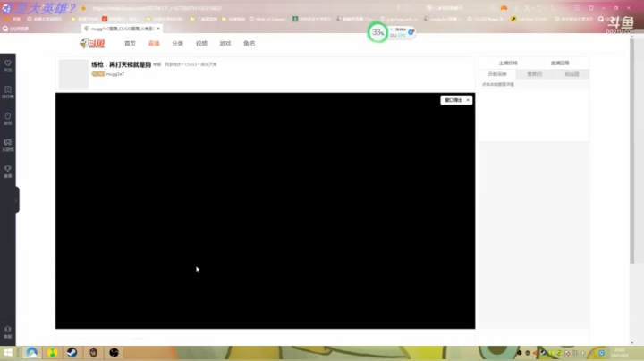Click the CS:GO category link under the title
The image size is (644, 361).
point(191,64)
